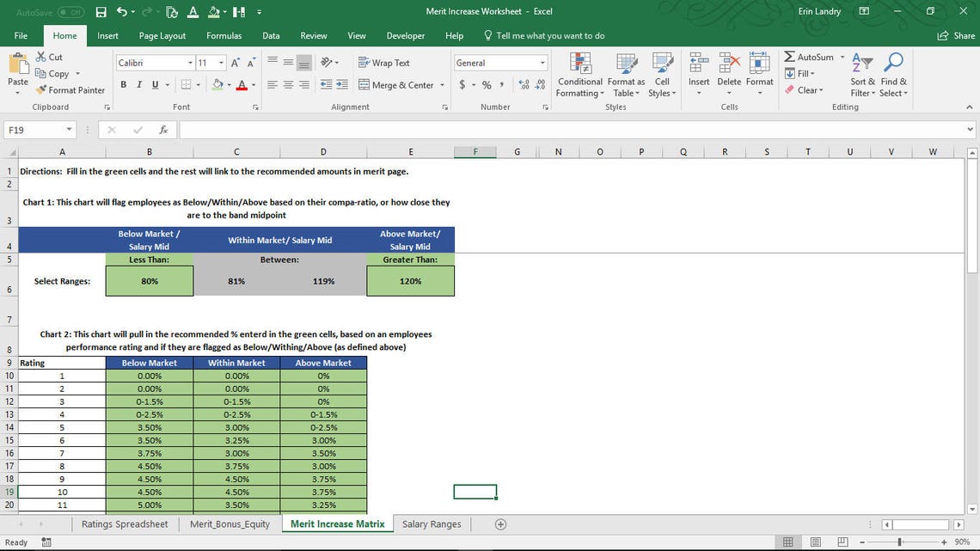
Task: Toggle underline formatting
Action: pyautogui.click(x=153, y=85)
